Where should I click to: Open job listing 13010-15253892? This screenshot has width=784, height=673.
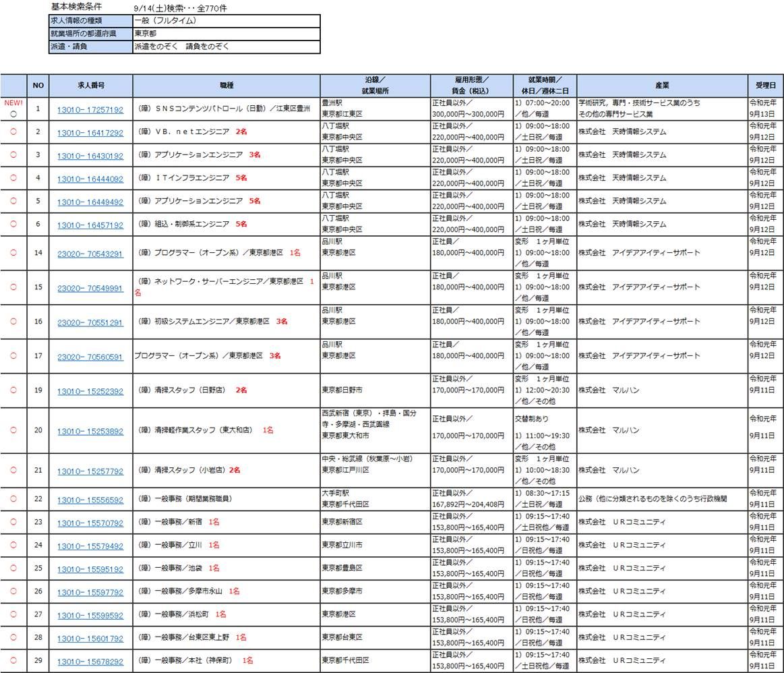click(x=90, y=431)
